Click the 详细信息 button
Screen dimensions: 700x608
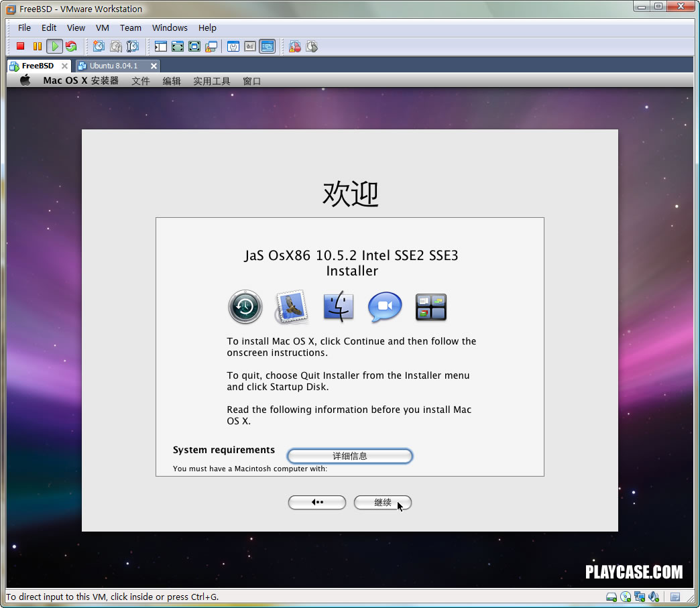click(349, 456)
